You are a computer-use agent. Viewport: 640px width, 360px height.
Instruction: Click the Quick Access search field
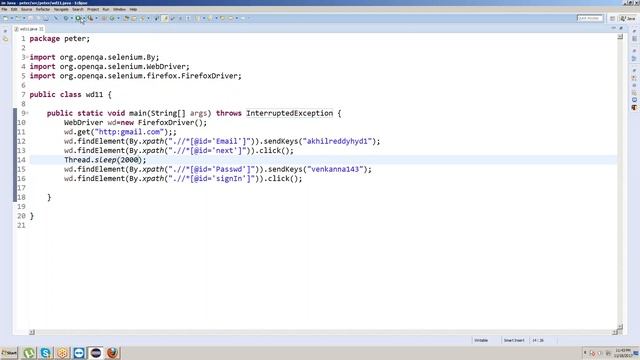coord(589,18)
